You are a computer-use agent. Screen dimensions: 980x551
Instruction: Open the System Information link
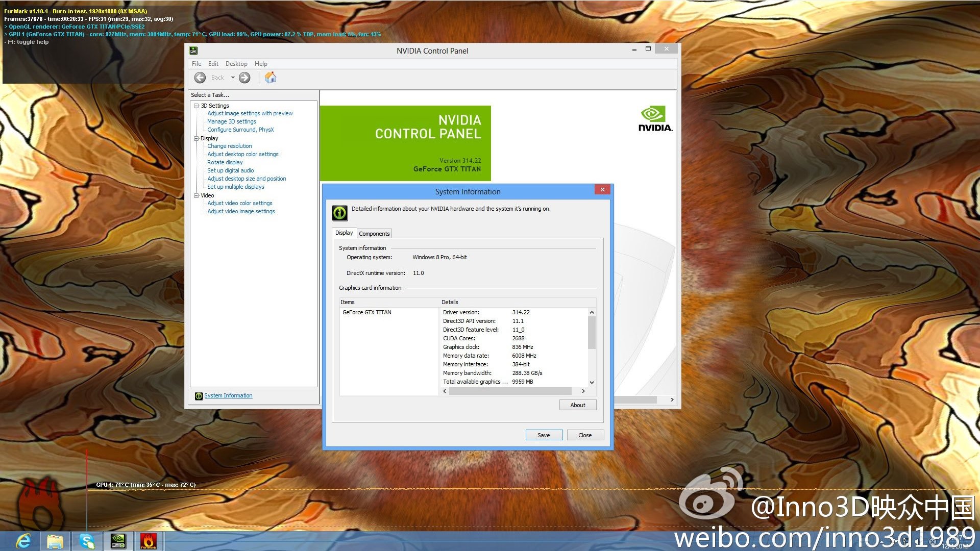228,395
